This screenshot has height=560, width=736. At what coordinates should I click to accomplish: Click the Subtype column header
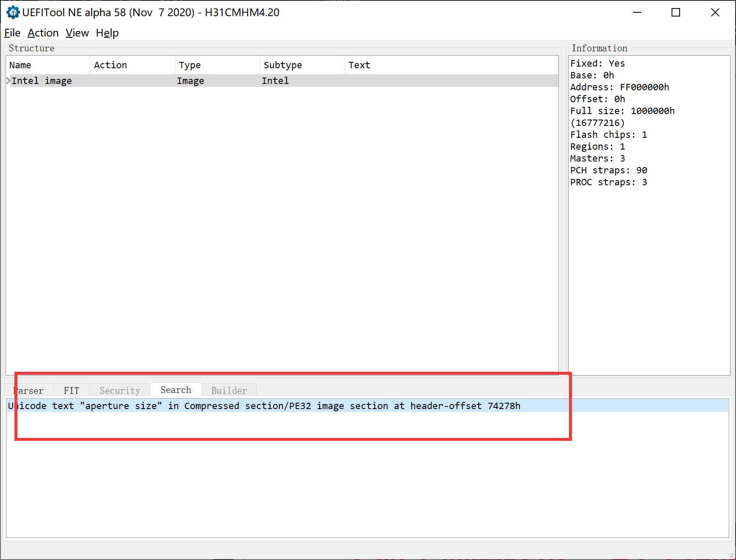pyautogui.click(x=282, y=65)
